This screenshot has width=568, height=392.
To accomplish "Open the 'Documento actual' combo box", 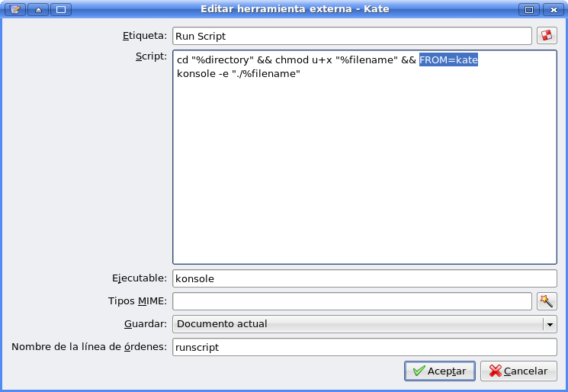I will tap(364, 324).
